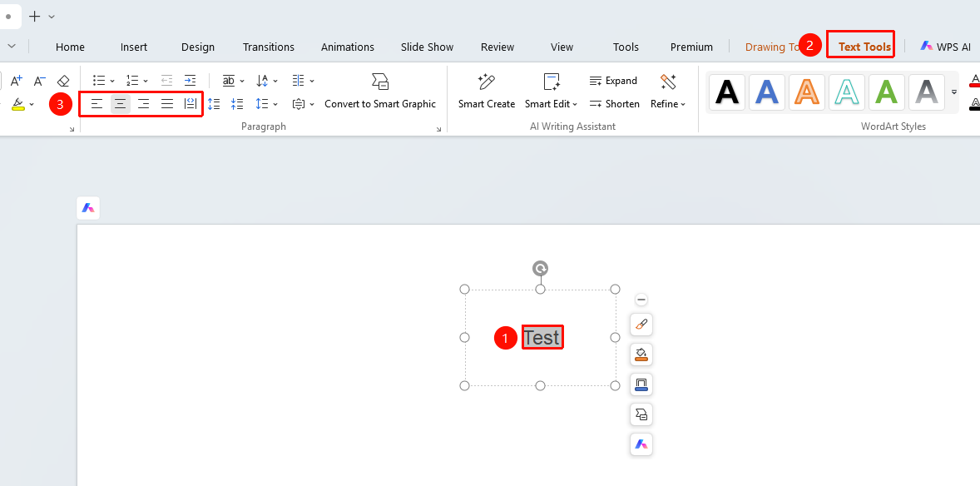Open the highlight color dropdown arrow
The height and width of the screenshot is (486, 980).
32,105
